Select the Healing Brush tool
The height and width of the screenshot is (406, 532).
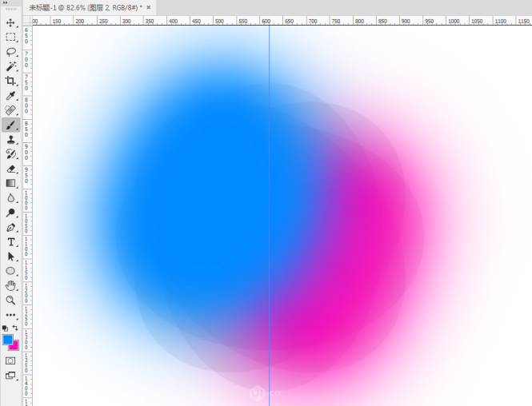click(x=11, y=110)
